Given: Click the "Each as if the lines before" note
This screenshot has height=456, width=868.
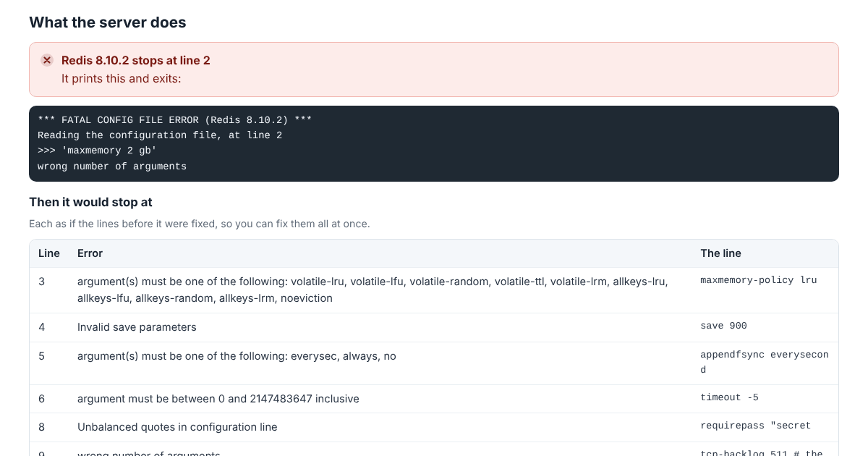Looking at the screenshot, I should click(x=200, y=224).
